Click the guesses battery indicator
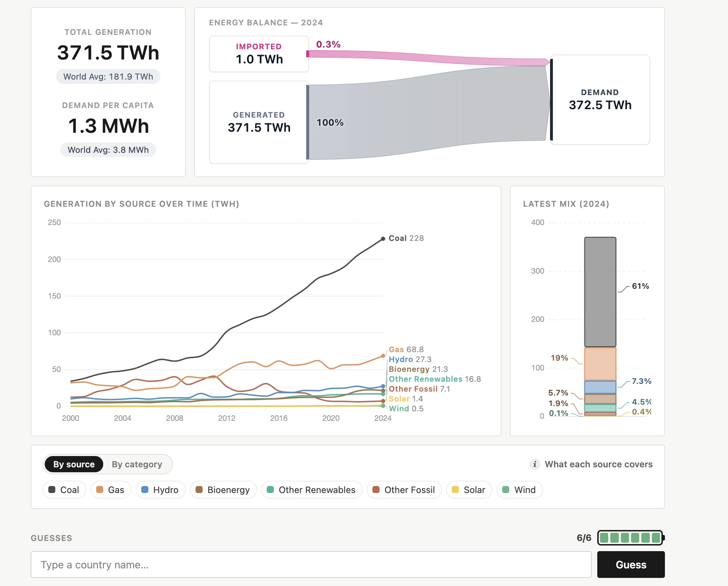728x586 pixels. (631, 538)
